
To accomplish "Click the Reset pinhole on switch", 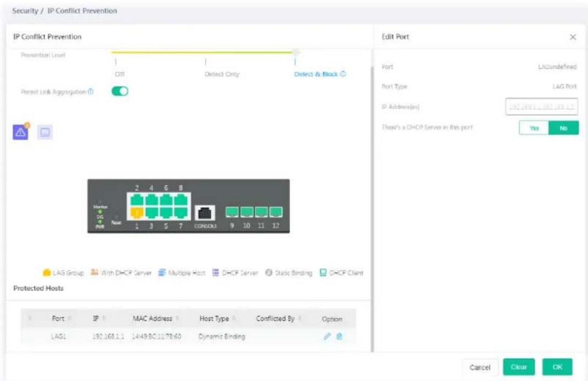I will tap(116, 217).
